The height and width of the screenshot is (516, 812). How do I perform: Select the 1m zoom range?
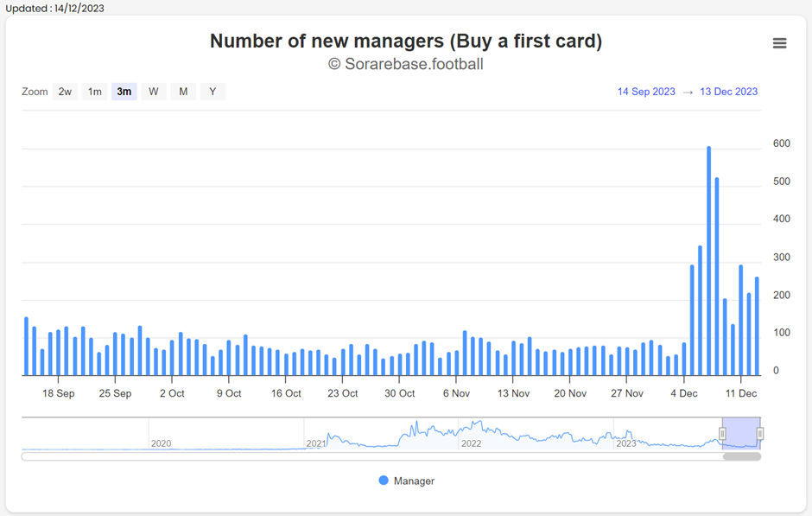tap(95, 92)
